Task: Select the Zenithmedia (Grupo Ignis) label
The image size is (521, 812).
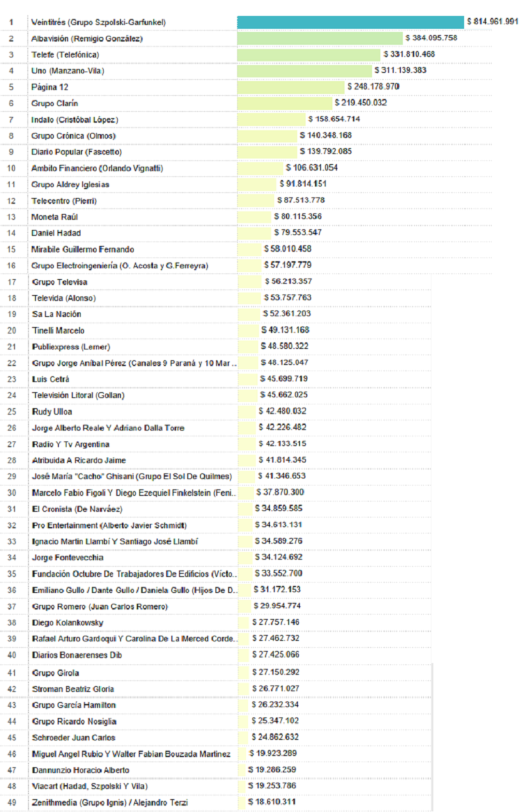Action: click(x=111, y=802)
